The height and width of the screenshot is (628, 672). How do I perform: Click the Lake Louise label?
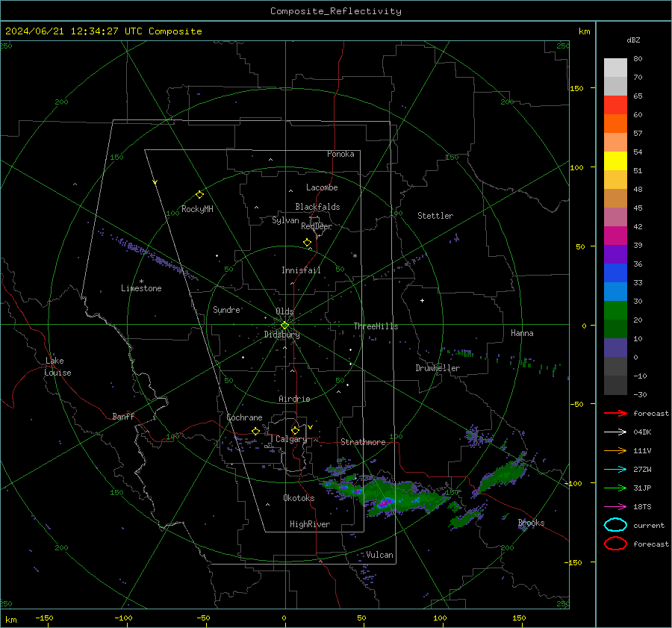[57, 367]
